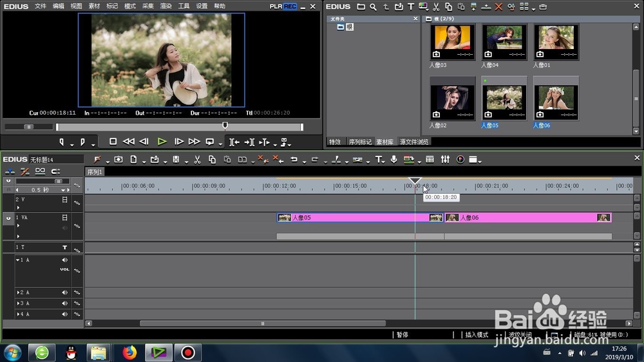Create new sequence with blank page icon

click(x=133, y=160)
